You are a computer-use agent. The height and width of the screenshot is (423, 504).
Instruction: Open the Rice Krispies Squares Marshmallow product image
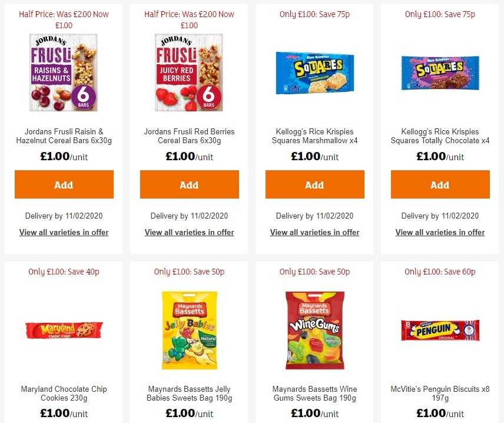tap(314, 72)
